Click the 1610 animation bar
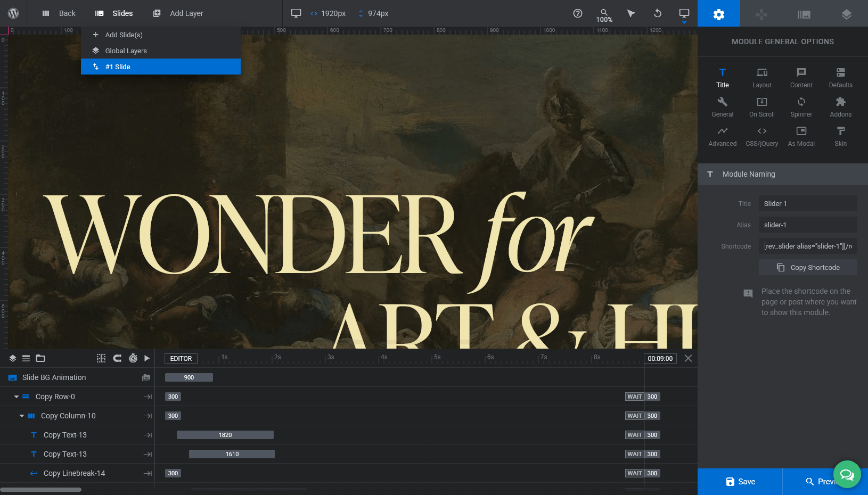 click(x=232, y=454)
